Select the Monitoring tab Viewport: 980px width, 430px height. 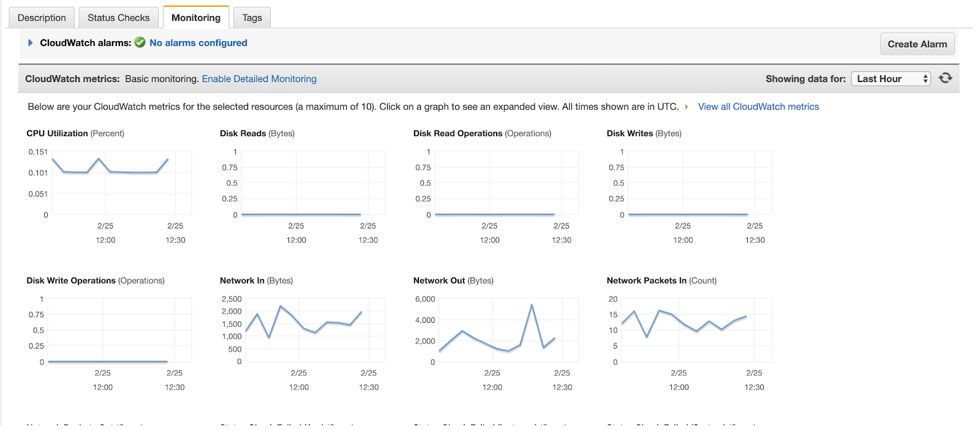pyautogui.click(x=196, y=18)
